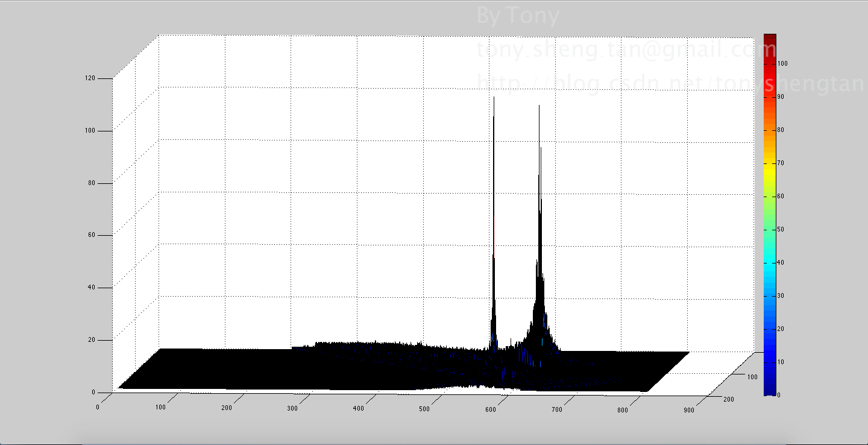Select the 300 tick label on the horizontal axis
The height and width of the screenshot is (445, 868).
pyautogui.click(x=292, y=409)
